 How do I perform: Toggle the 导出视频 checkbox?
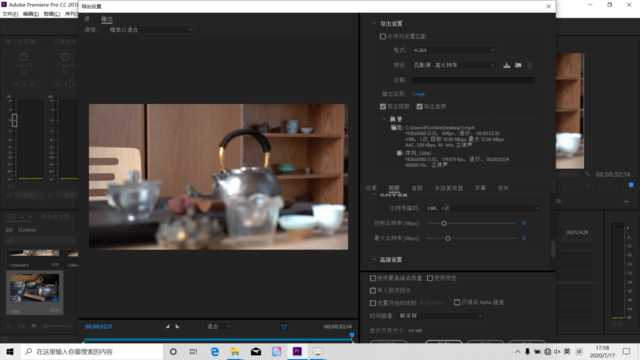[x=383, y=107]
